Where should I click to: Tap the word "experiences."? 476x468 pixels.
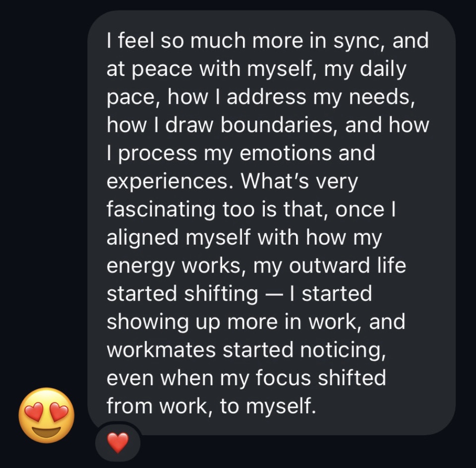click(x=169, y=182)
